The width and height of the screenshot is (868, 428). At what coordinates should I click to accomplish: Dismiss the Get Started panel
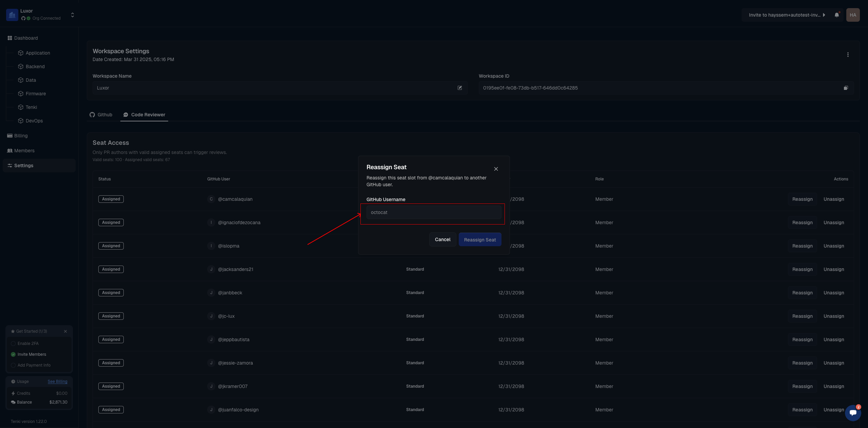click(65, 331)
